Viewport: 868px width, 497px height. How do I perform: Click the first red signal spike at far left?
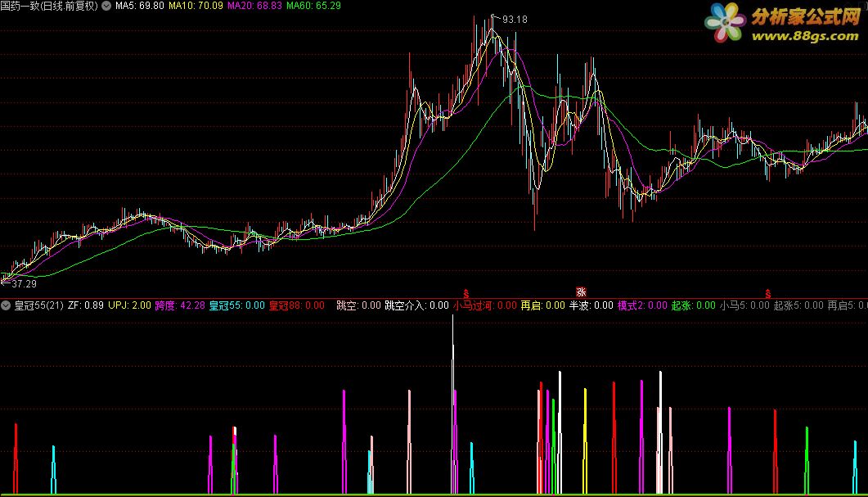pyautogui.click(x=16, y=459)
